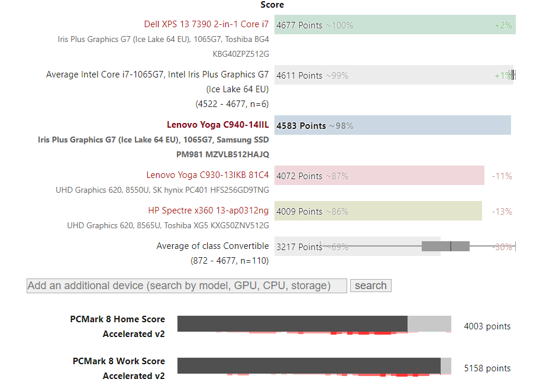
Task: Click the pink 4072 Points bar
Action: tap(379, 176)
